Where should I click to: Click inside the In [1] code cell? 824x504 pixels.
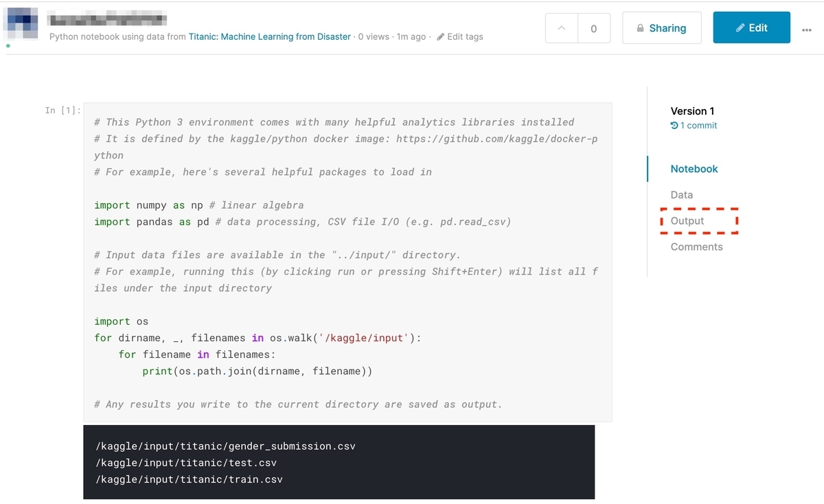point(347,262)
